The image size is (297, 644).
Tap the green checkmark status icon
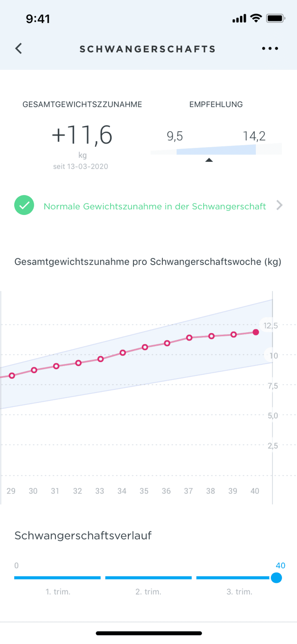(x=24, y=205)
